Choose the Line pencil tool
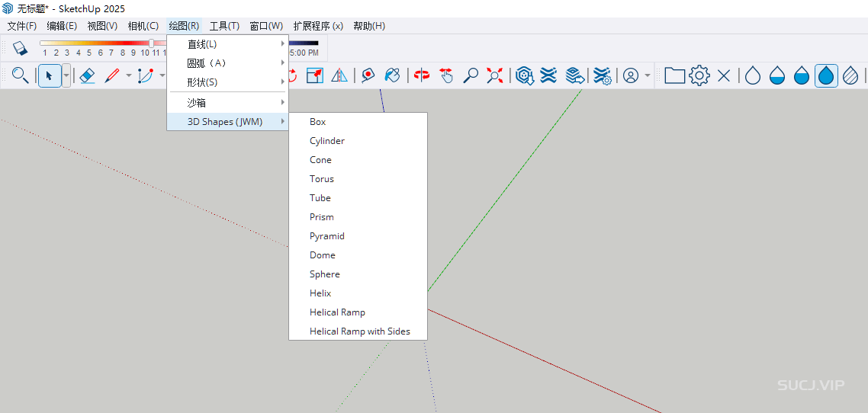 tap(112, 75)
